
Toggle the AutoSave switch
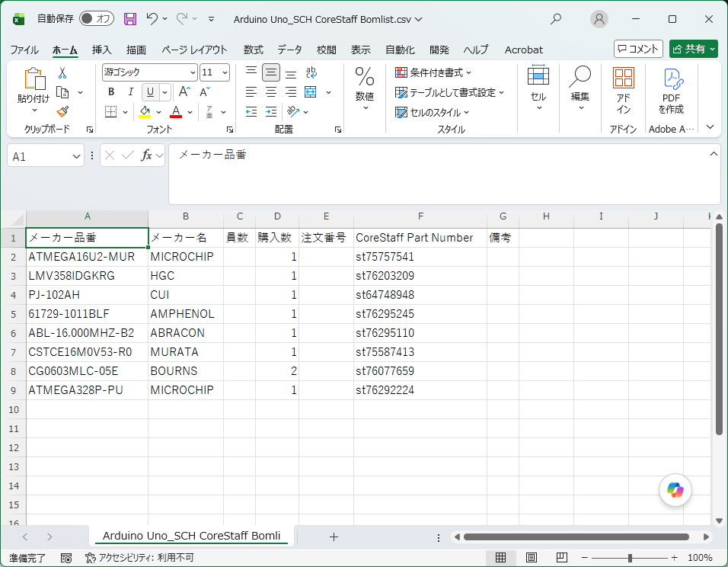[x=97, y=18]
